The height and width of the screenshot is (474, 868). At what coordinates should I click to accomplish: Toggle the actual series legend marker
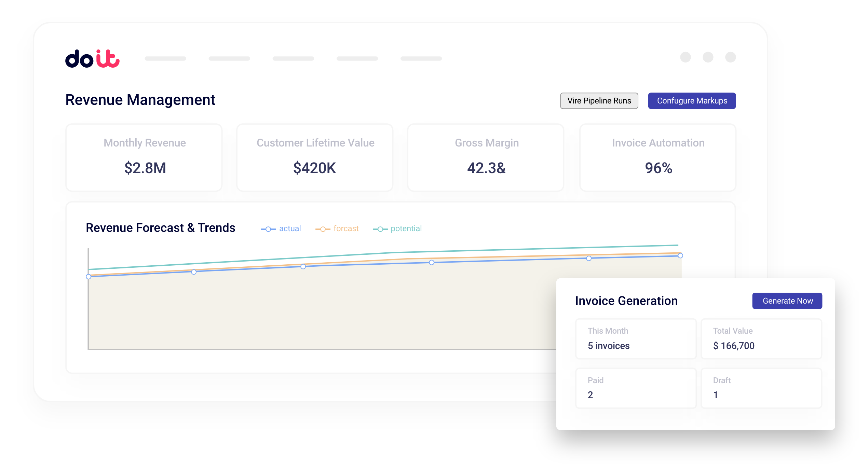[x=268, y=229]
